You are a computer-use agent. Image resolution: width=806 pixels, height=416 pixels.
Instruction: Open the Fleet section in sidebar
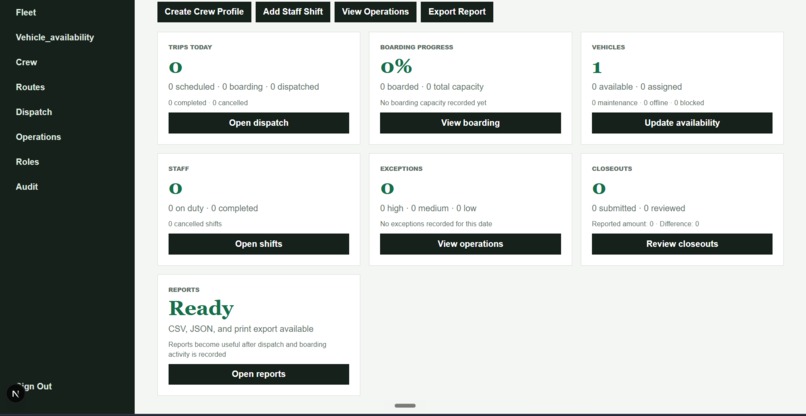[x=26, y=12]
